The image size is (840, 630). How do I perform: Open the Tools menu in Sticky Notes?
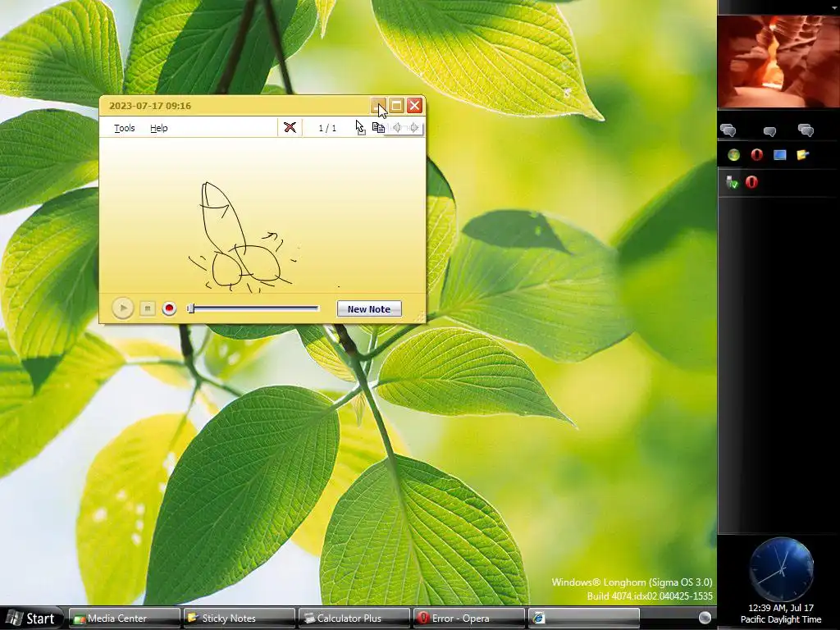[x=125, y=128]
